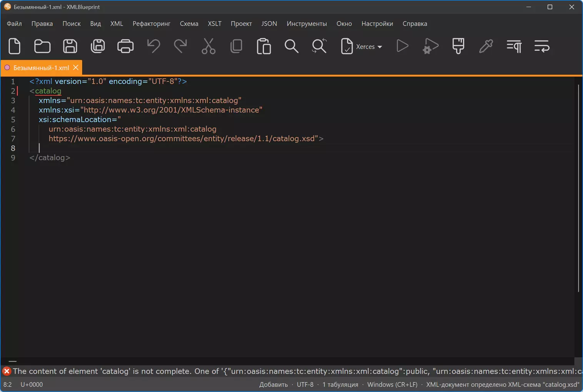Open the Xerces validator dropdown arrow

[380, 47]
